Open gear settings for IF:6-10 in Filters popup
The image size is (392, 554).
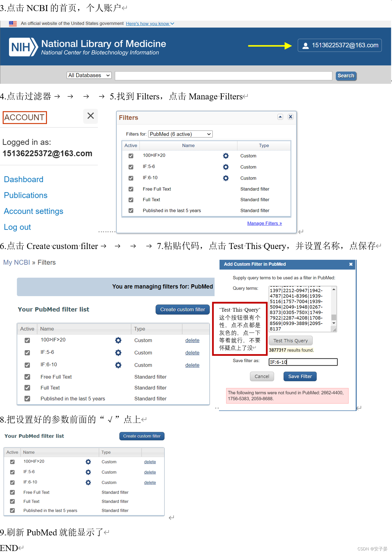226,178
